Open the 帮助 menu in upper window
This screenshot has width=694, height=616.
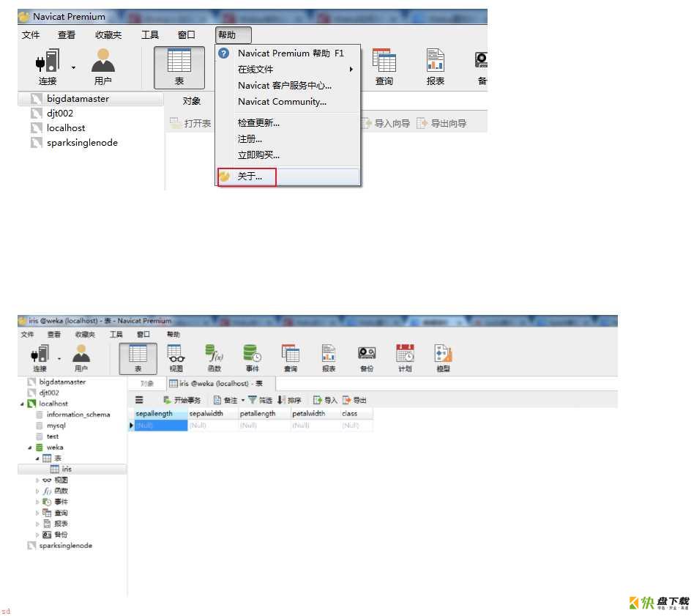point(234,35)
